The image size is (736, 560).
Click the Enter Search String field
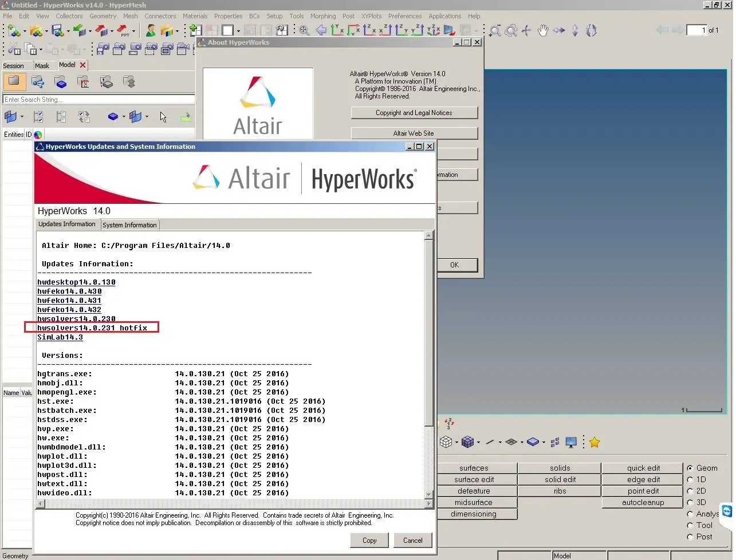99,99
